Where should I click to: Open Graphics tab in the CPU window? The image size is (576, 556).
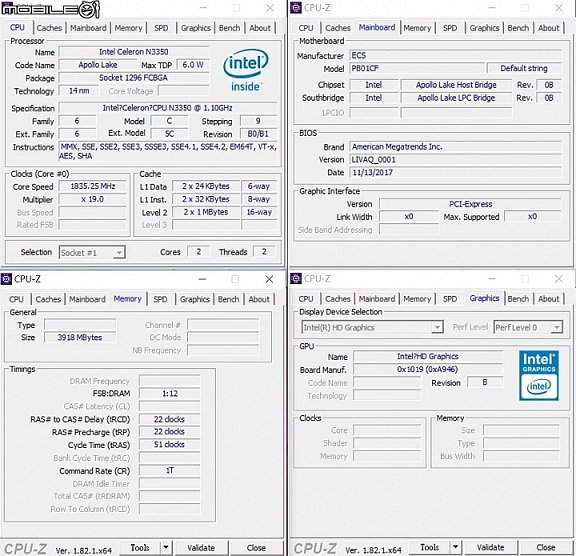pos(195,28)
